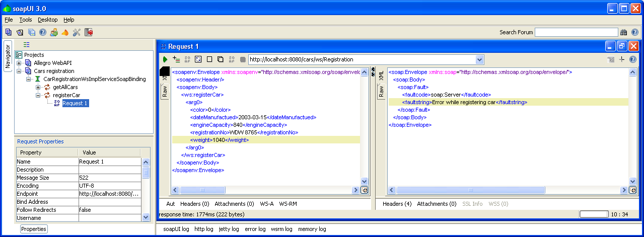The width and height of the screenshot is (644, 237).
Task: Click the faultstring line in response
Action: coord(509,102)
